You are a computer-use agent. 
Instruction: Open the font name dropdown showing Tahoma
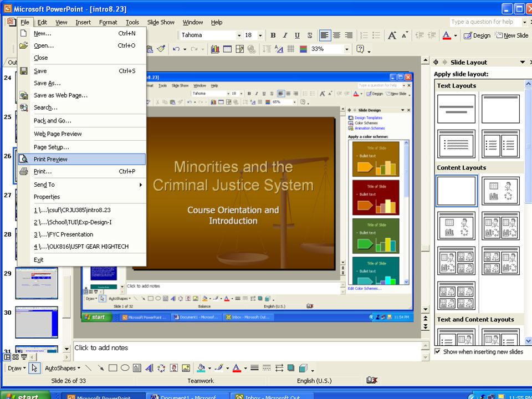pyautogui.click(x=239, y=35)
